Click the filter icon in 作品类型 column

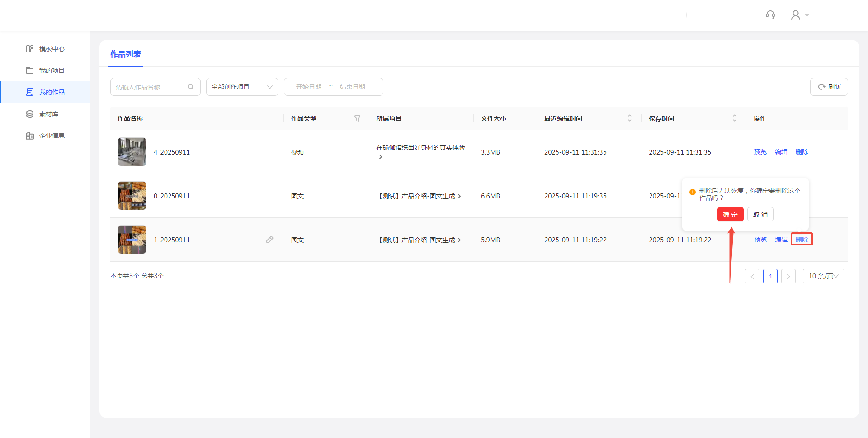(x=357, y=118)
